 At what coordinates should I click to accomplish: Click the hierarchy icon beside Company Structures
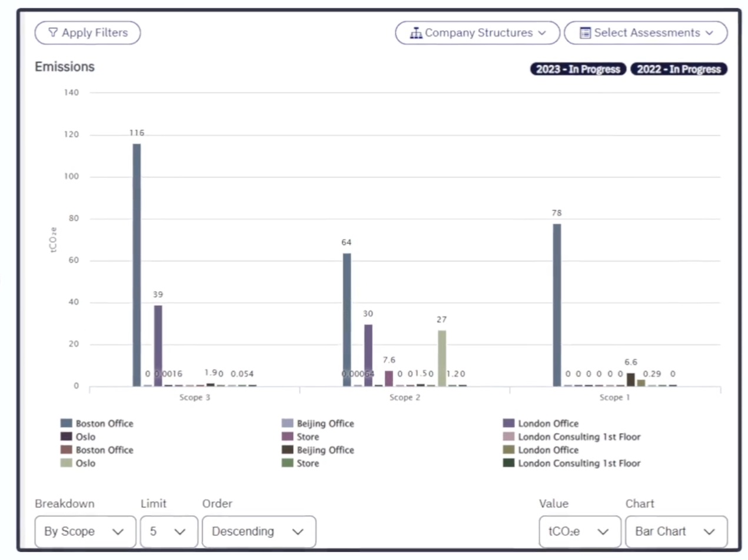pyautogui.click(x=416, y=33)
